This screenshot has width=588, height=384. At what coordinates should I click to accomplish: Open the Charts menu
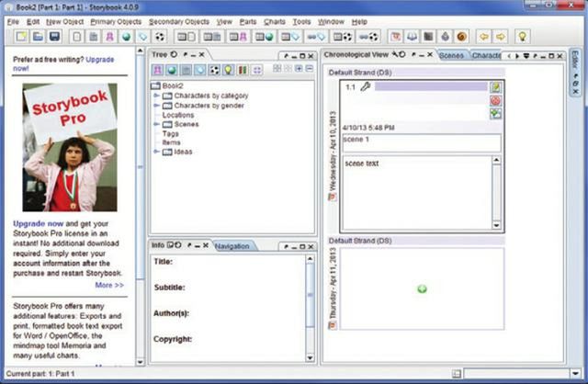click(275, 22)
